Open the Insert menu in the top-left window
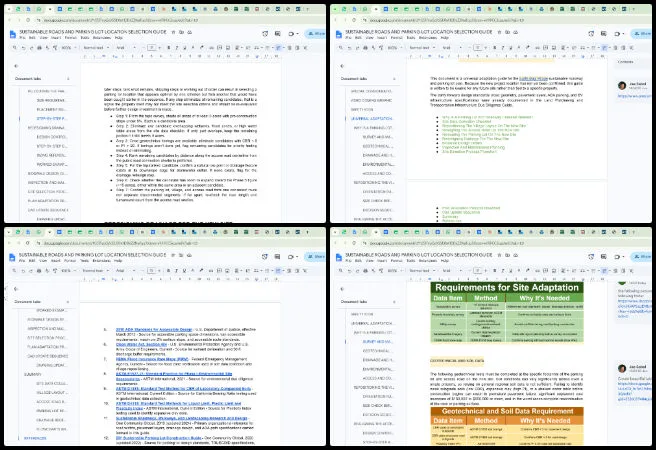This screenshot has width=656, height=450. coord(56,38)
